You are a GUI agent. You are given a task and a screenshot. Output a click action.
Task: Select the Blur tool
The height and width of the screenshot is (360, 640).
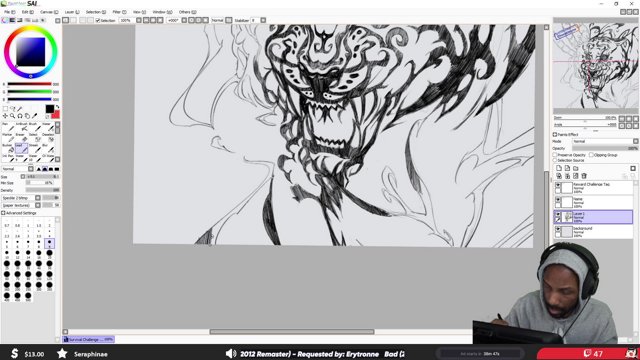[x=48, y=149]
